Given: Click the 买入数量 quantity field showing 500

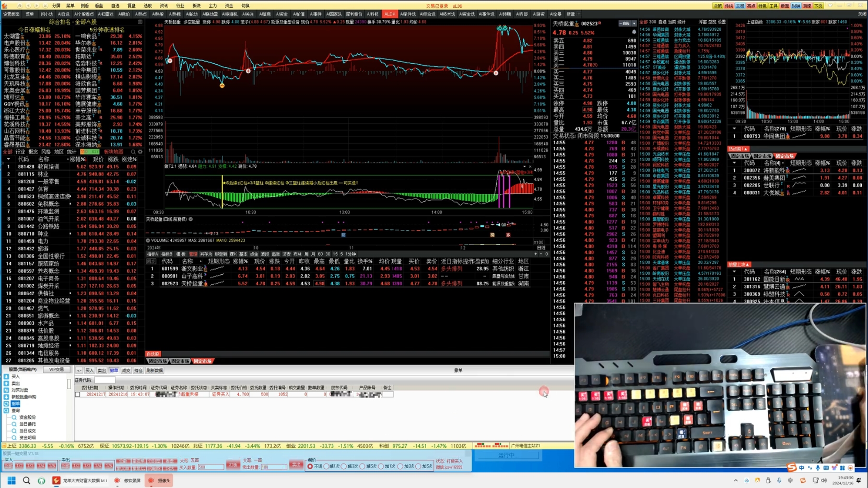Looking at the screenshot, I should coord(210,467).
